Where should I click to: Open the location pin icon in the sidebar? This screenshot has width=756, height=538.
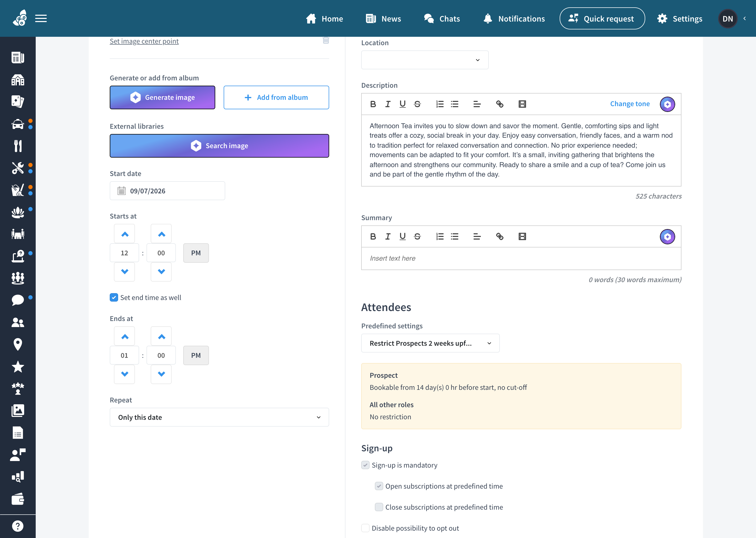(x=18, y=345)
